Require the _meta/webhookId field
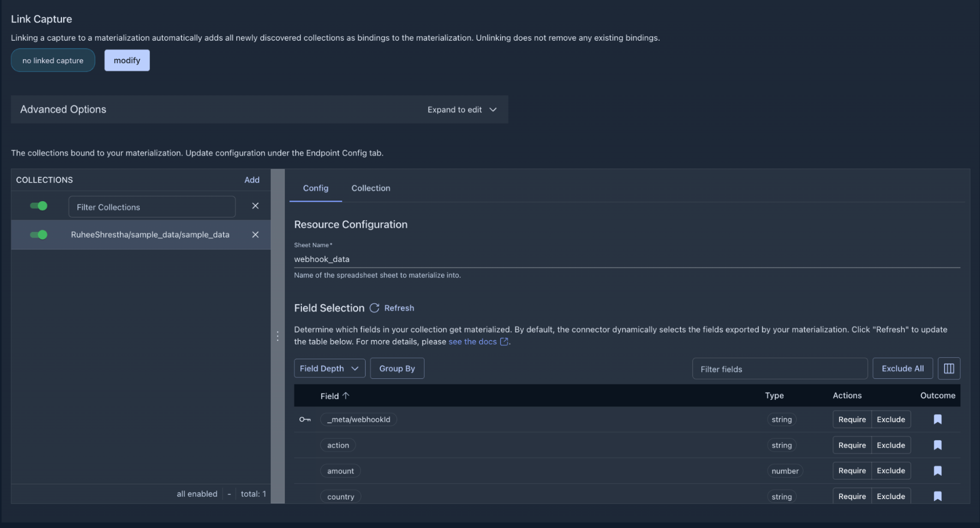The height and width of the screenshot is (528, 980). (852, 420)
